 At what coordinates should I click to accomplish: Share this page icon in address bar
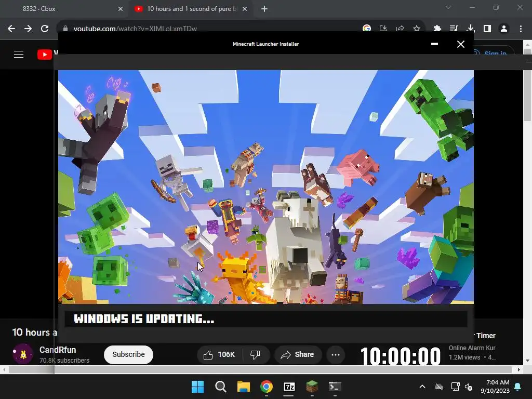tap(400, 29)
